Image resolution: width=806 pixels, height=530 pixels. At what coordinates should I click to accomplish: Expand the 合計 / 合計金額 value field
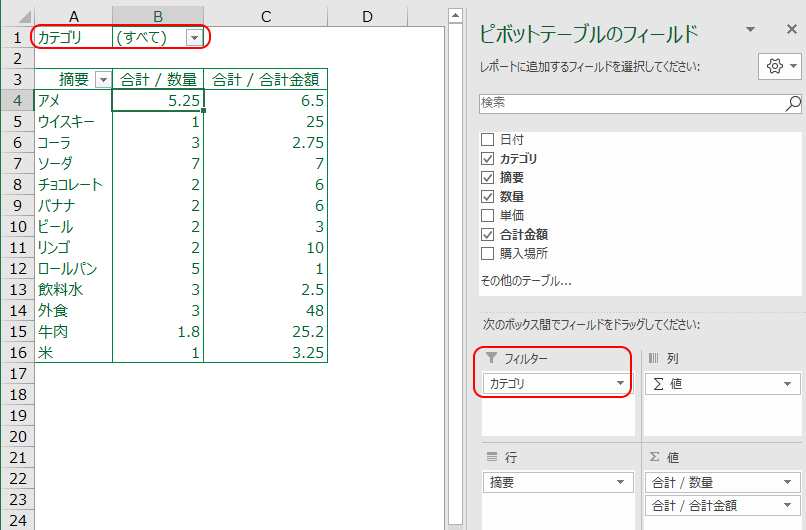coord(787,505)
